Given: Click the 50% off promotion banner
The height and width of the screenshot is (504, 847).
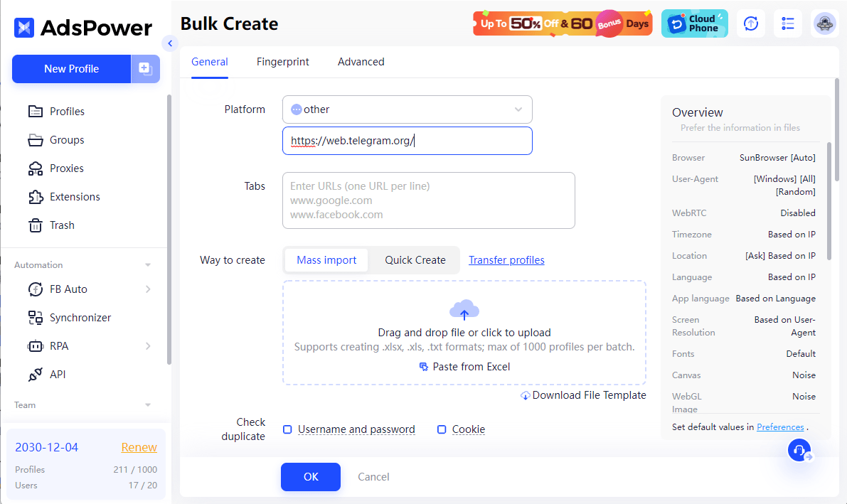Looking at the screenshot, I should [563, 23].
